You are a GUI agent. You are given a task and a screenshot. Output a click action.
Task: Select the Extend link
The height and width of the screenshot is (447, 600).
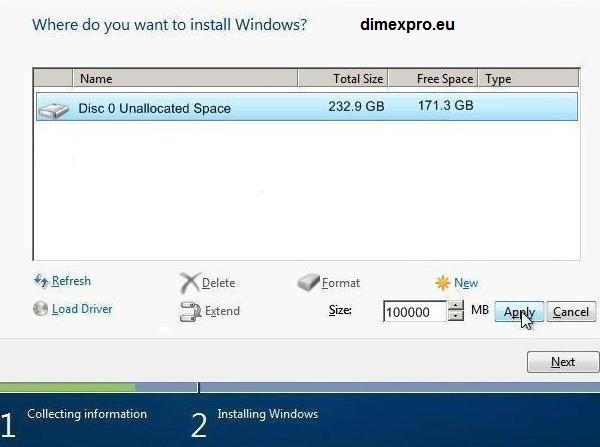tap(222, 311)
